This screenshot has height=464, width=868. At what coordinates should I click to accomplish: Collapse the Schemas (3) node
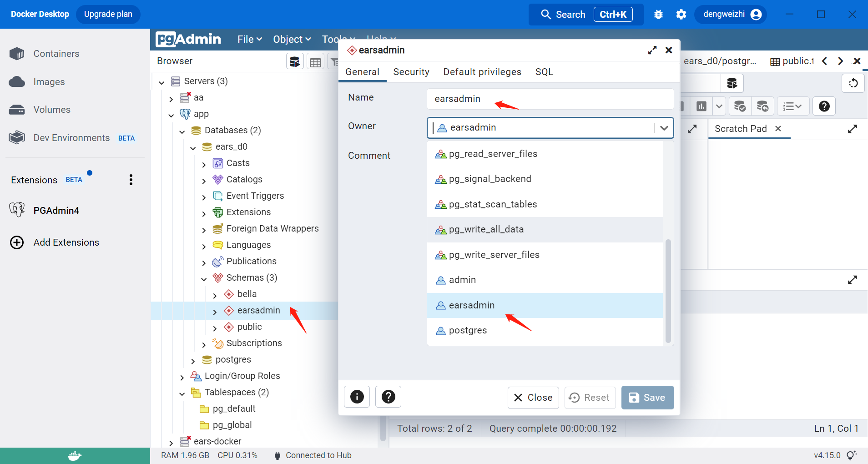point(204,279)
